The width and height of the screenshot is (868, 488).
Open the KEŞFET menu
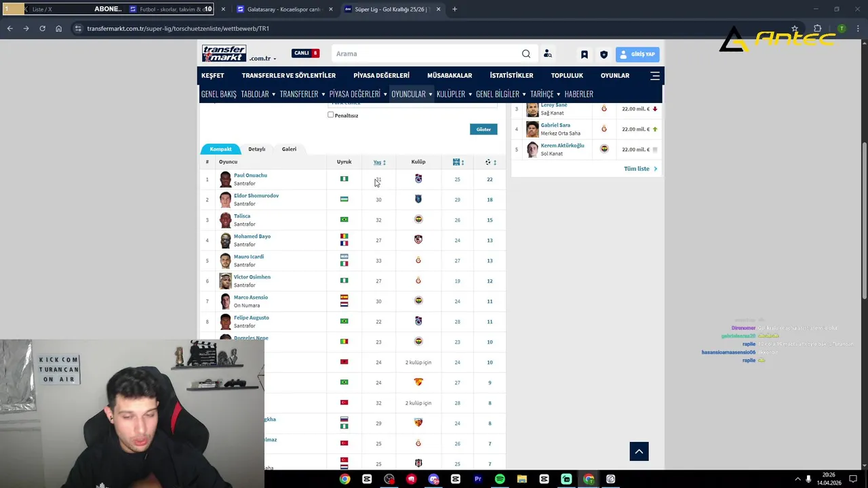213,75
